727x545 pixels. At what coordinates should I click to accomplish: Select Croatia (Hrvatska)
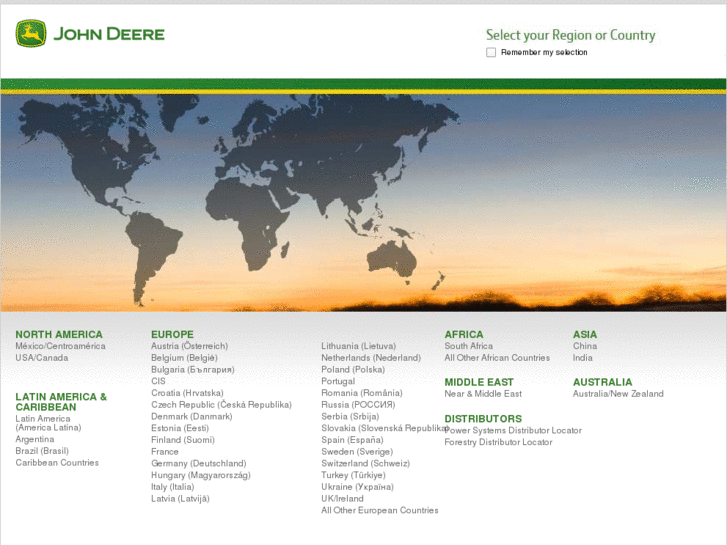[x=187, y=393]
